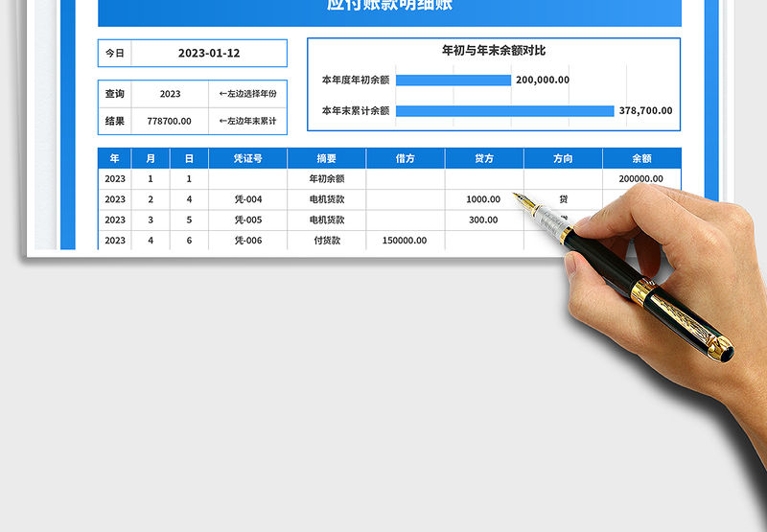Screen dimensions: 767x532
Task: Select the result cell 778700.00
Action: [170, 122]
